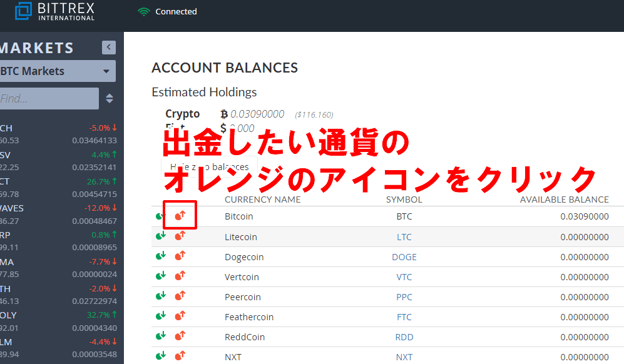Click the green deposit icon in the NXT row
Image resolution: width=624 pixels, height=364 pixels.
pos(161,355)
